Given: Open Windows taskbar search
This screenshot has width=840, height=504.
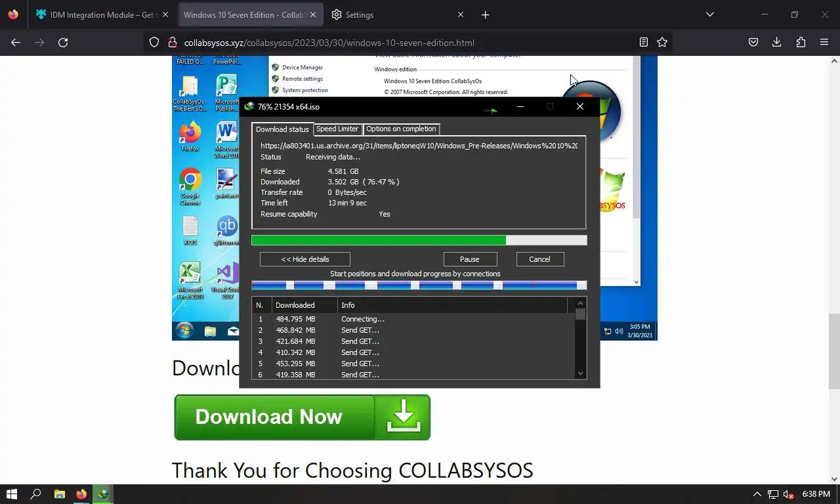Looking at the screenshot, I should pyautogui.click(x=36, y=494).
